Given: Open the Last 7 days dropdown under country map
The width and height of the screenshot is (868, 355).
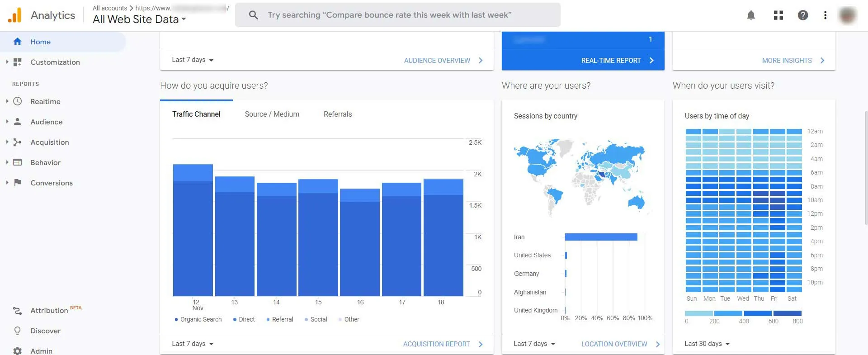Looking at the screenshot, I should 534,344.
